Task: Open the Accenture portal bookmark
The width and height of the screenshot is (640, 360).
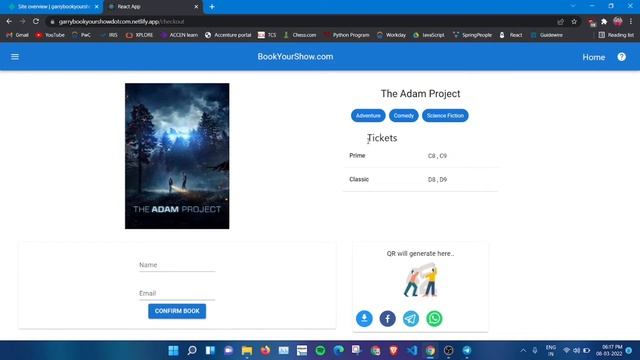Action: 228,35
